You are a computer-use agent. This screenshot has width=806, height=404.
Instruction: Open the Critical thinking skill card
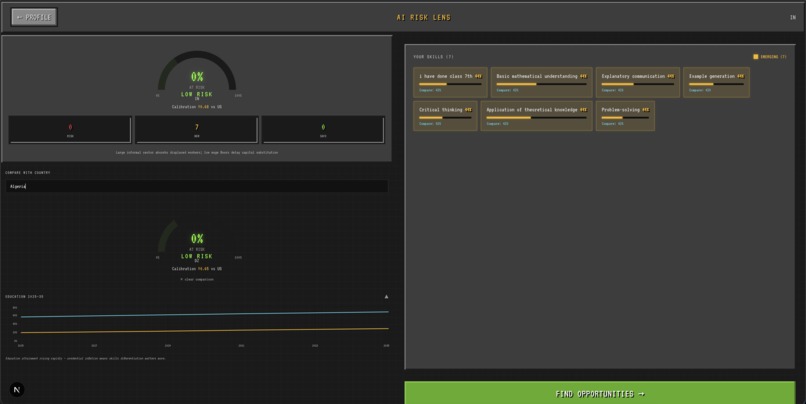[x=445, y=116]
